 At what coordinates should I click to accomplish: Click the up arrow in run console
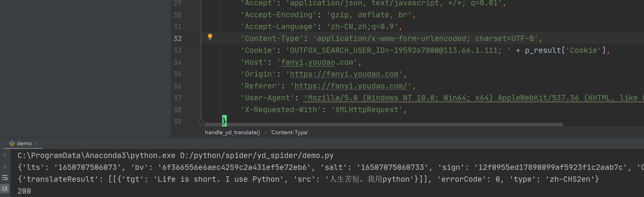5,155
